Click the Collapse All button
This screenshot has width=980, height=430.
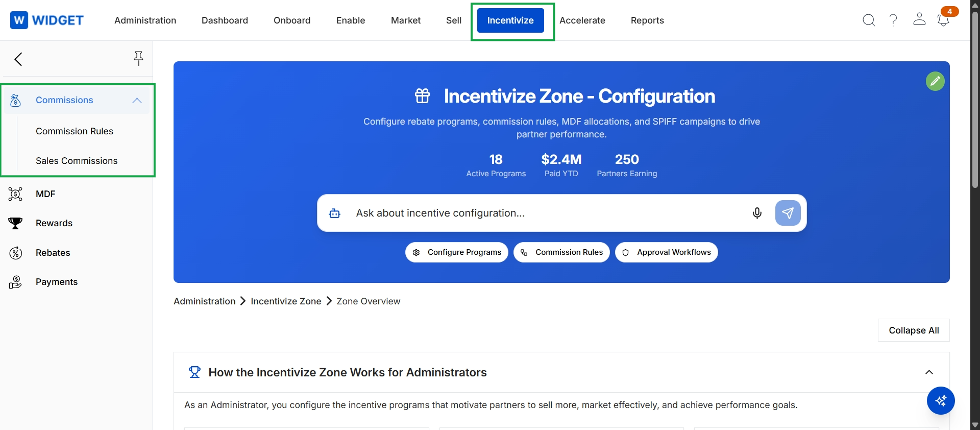(x=914, y=330)
